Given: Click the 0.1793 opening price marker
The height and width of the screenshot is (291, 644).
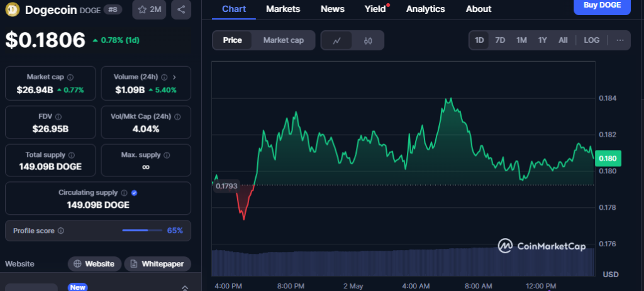Looking at the screenshot, I should (226, 186).
